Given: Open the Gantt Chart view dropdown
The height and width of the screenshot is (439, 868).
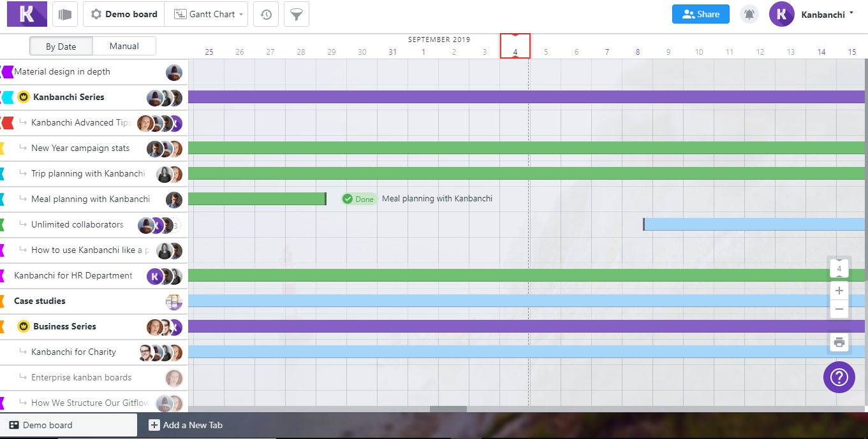Looking at the screenshot, I should point(207,14).
